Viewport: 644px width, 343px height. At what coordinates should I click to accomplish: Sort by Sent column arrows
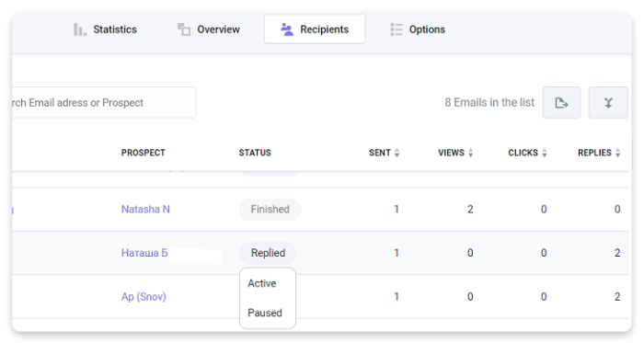pos(397,153)
